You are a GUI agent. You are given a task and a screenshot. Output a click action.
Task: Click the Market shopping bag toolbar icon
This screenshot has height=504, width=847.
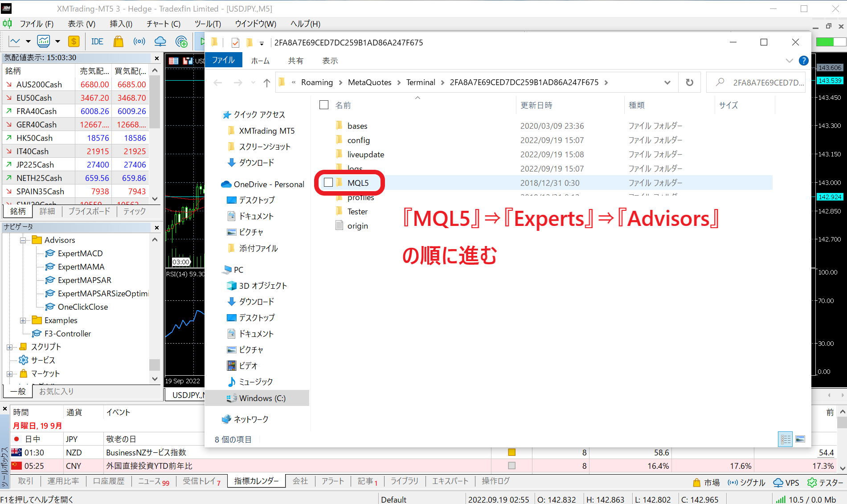[118, 41]
